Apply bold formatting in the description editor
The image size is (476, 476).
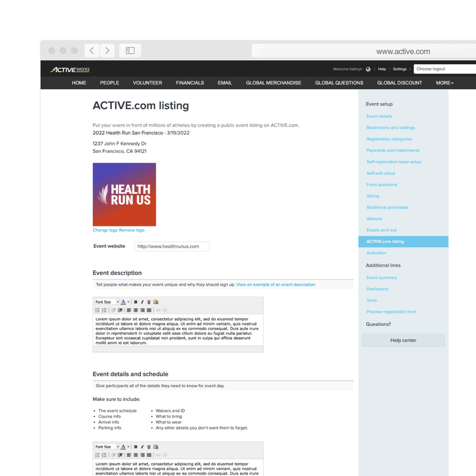point(135,302)
